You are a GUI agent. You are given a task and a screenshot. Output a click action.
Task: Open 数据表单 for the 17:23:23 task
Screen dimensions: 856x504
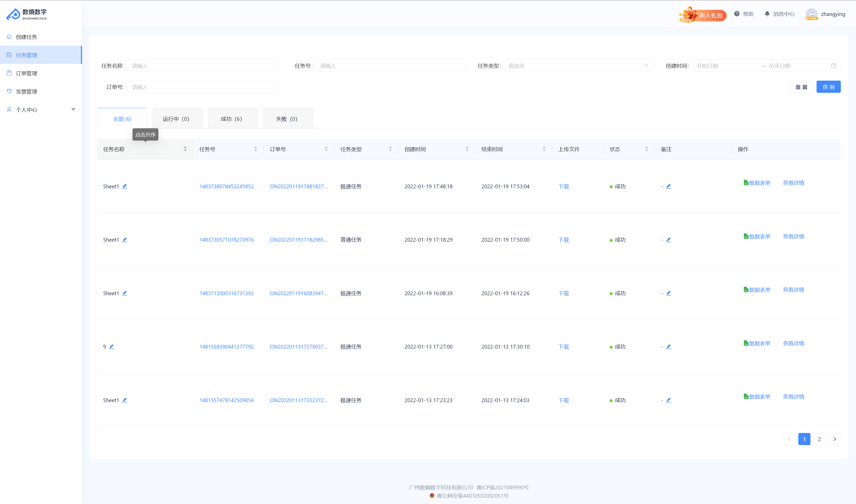(x=757, y=397)
